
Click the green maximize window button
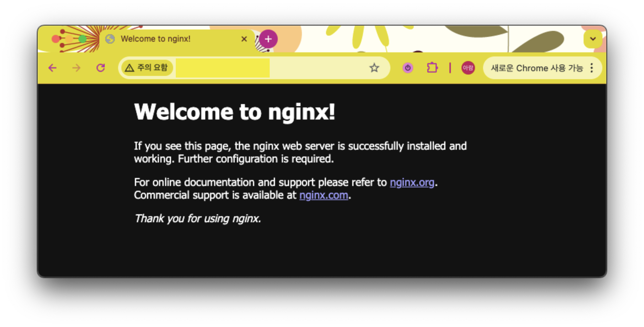coord(82,39)
